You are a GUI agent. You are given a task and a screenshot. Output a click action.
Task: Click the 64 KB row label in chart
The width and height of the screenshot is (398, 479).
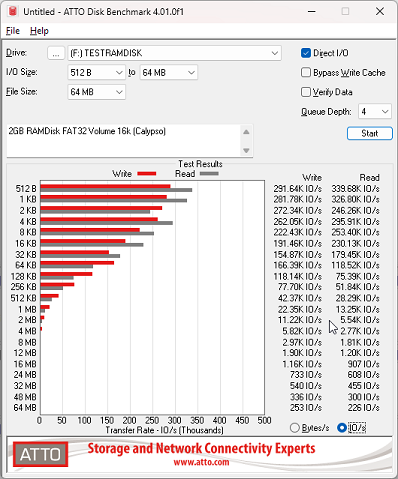coord(26,265)
